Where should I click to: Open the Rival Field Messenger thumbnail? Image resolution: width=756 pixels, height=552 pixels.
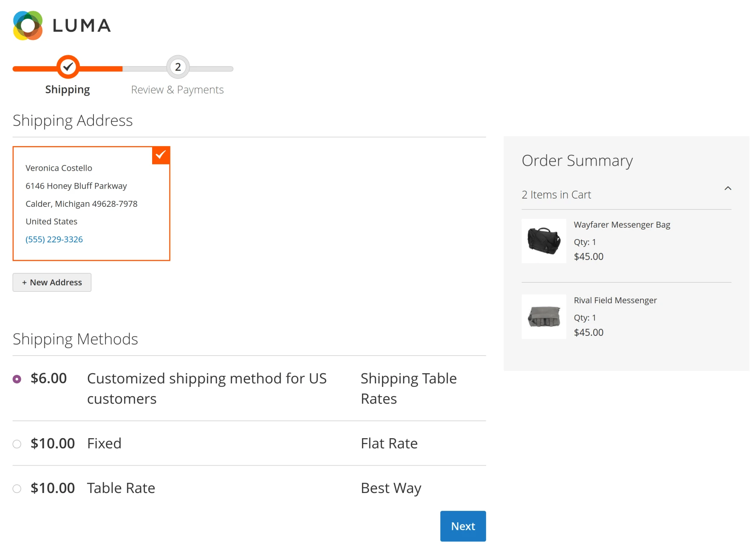pos(544,316)
